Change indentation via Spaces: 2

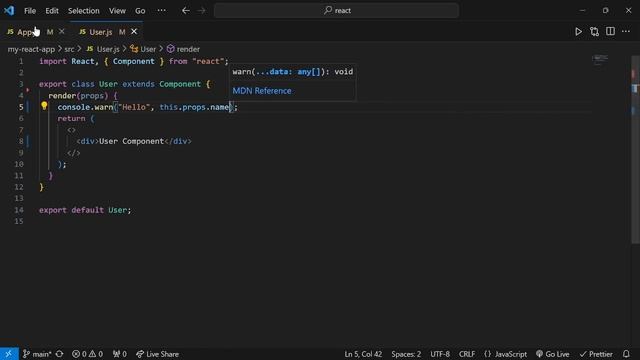(406, 354)
